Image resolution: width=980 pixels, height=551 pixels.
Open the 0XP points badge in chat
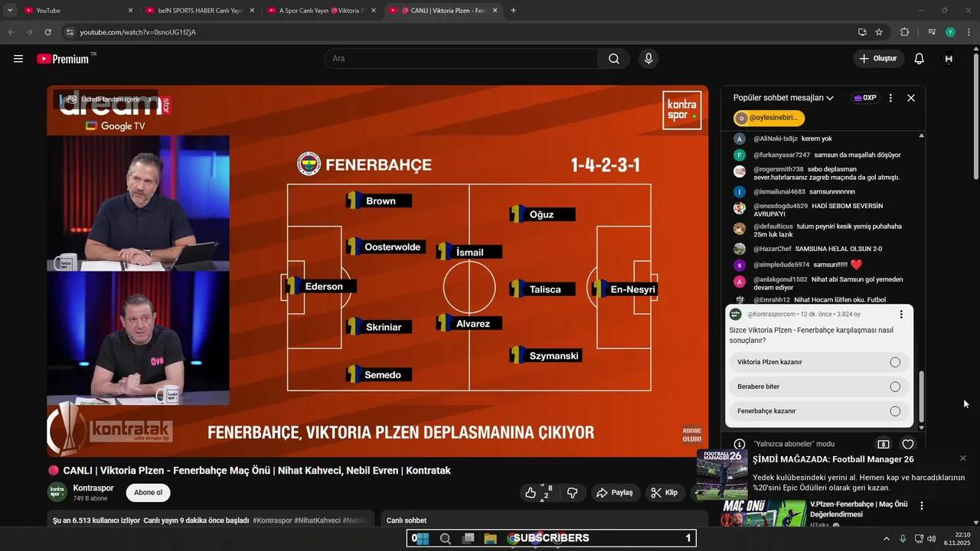point(864,98)
